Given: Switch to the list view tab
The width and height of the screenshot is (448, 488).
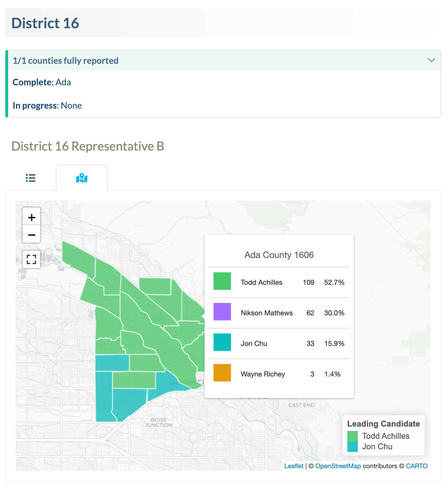Looking at the screenshot, I should tap(31, 178).
